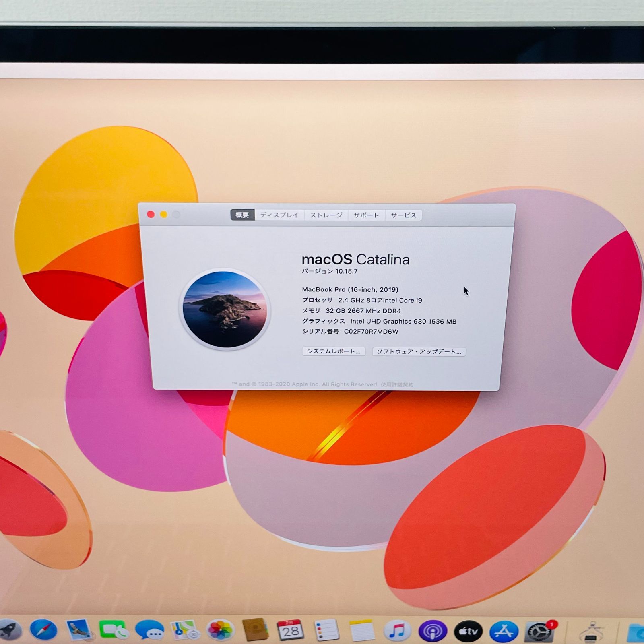Click the バージョン 10.15.7 text

click(330, 271)
